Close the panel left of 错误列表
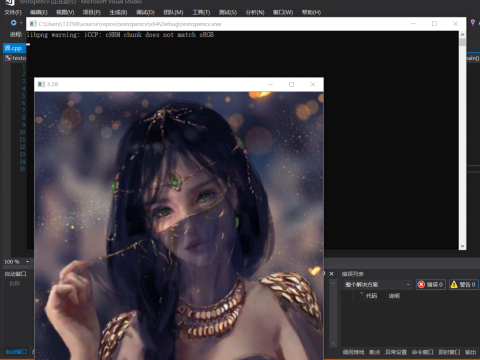480x360 pixels. pyautogui.click(x=332, y=274)
